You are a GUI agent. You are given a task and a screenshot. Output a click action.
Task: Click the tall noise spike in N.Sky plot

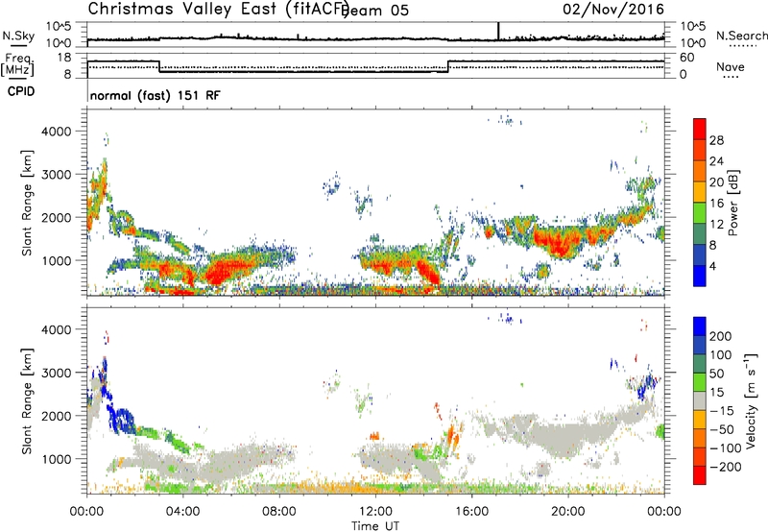[498, 31]
